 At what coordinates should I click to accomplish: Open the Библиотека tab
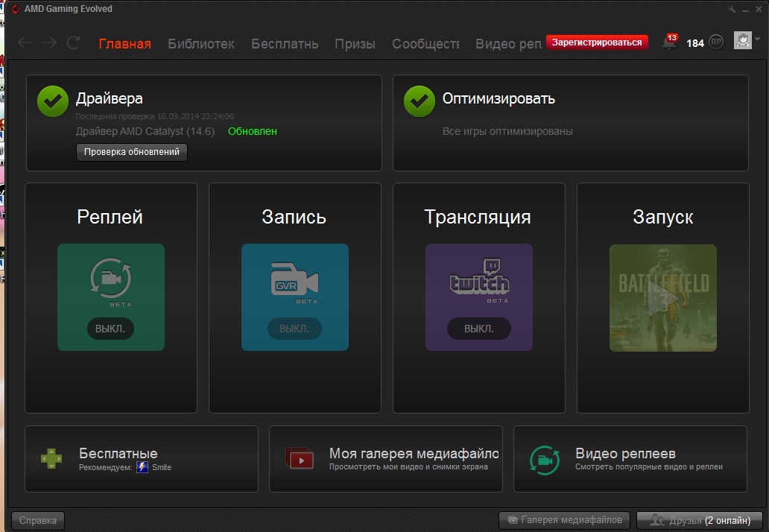[x=201, y=44]
